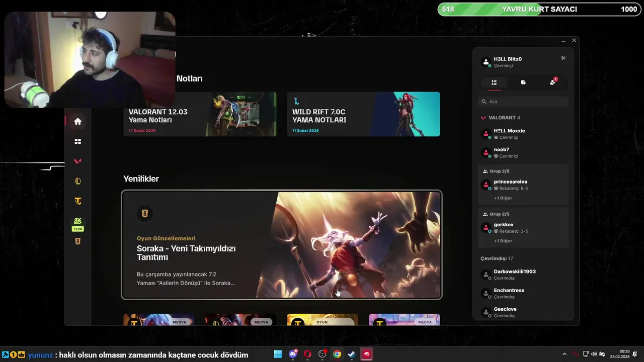This screenshot has width=644, height=362.
Task: Select friend gorkkex
Action: pos(523,228)
